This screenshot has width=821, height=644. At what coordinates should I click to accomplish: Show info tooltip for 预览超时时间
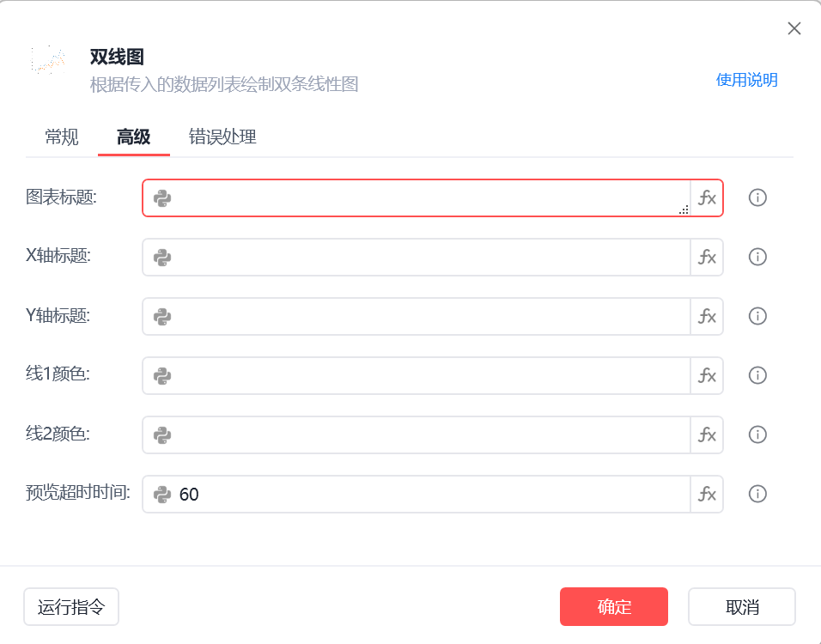point(757,495)
